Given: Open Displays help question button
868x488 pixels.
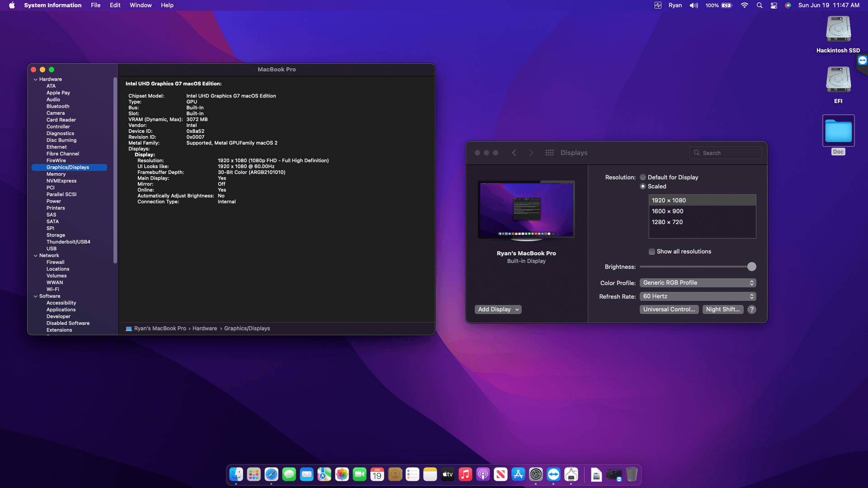Looking at the screenshot, I should [x=752, y=310].
